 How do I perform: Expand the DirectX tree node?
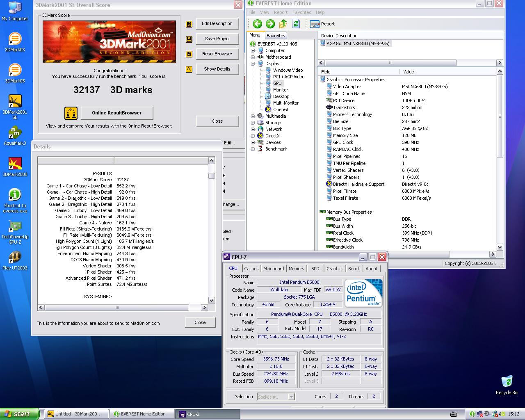(253, 136)
